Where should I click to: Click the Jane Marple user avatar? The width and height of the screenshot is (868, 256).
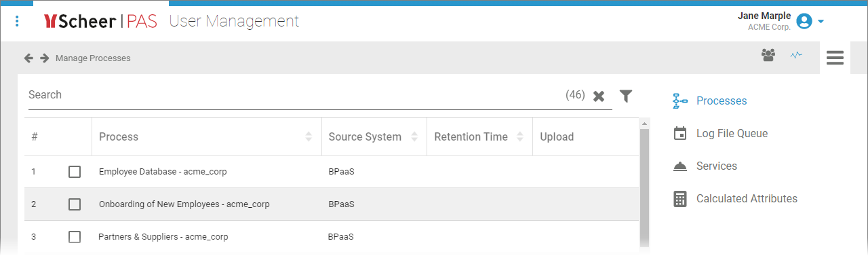804,21
